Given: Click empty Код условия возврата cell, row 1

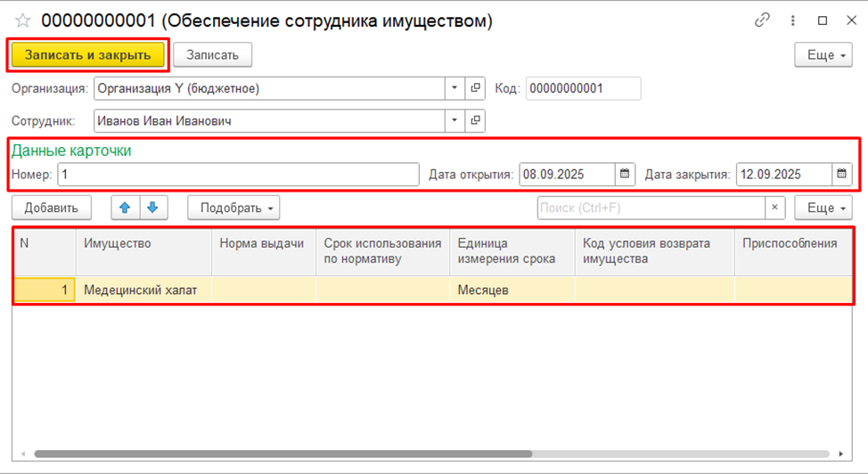Looking at the screenshot, I should pyautogui.click(x=655, y=290).
